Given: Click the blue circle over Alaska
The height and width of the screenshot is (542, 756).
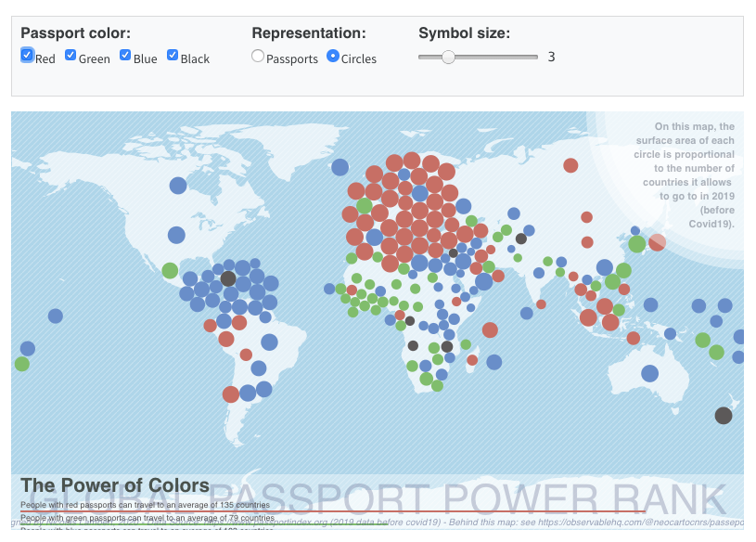Looking at the screenshot, I should pos(178,186).
